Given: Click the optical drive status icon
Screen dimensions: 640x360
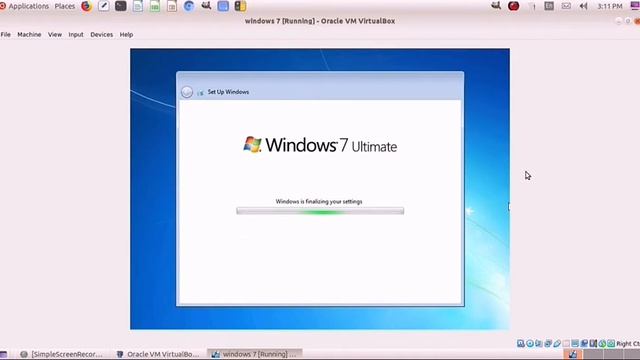Looking at the screenshot, I should pos(530,343).
